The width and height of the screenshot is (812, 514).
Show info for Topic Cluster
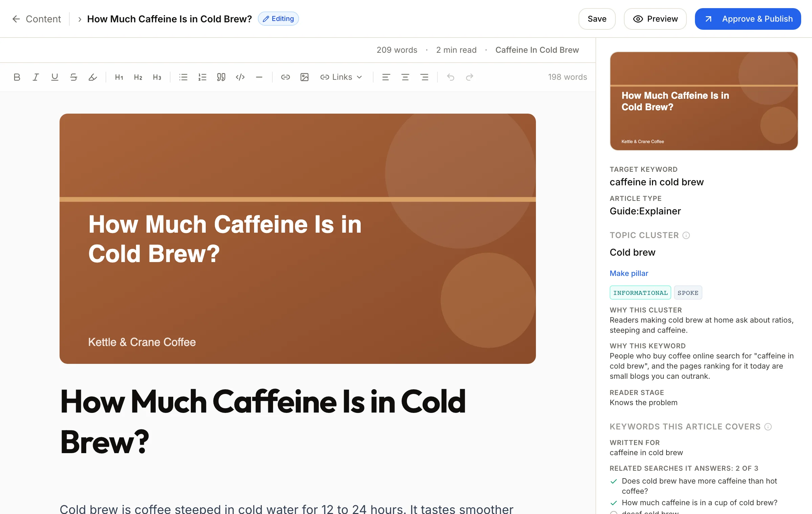[686, 235]
